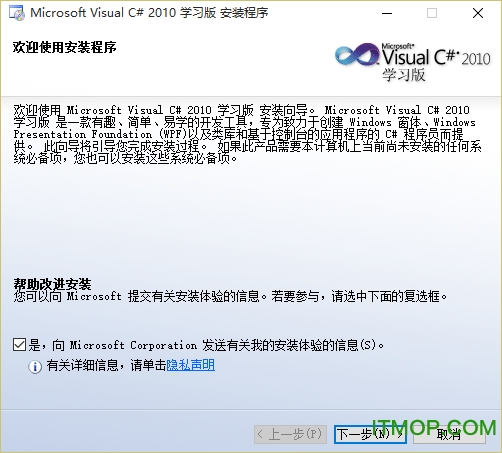Click the installer icon in the title bar
Screen dimensions: 502x453
point(17,13)
